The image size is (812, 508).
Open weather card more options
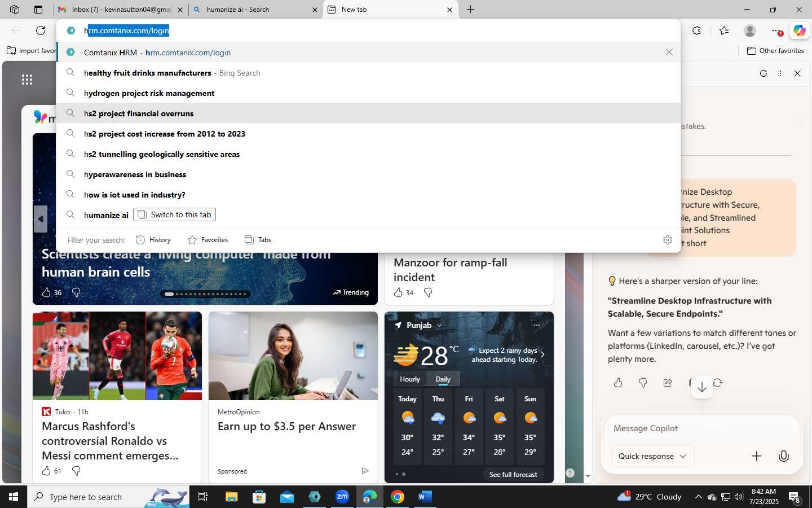[x=536, y=325]
